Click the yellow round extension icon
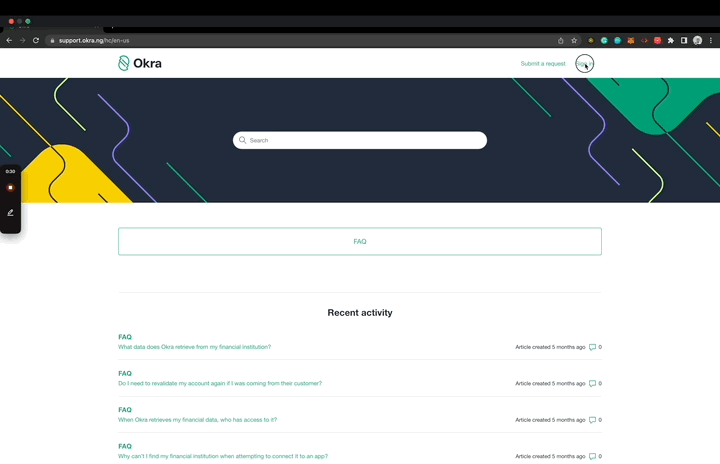 [x=591, y=40]
